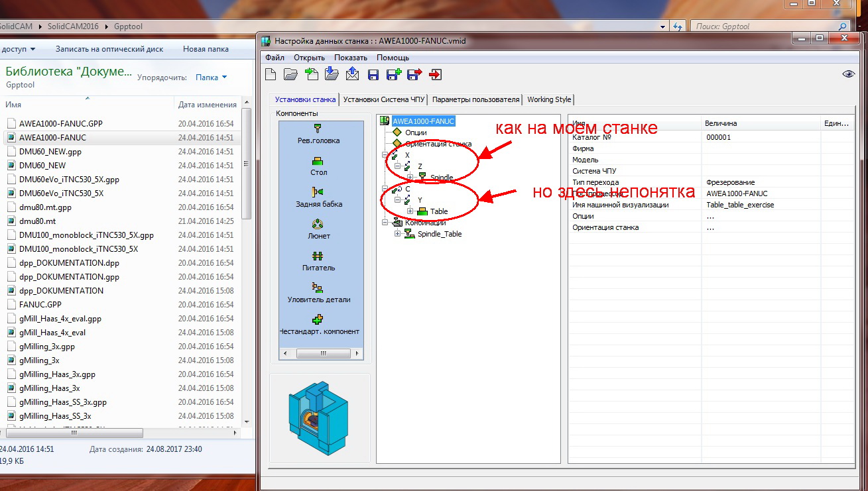Select AWEA1000-FANUC.GPP file in Explorer
The height and width of the screenshot is (491, 868).
pos(61,124)
